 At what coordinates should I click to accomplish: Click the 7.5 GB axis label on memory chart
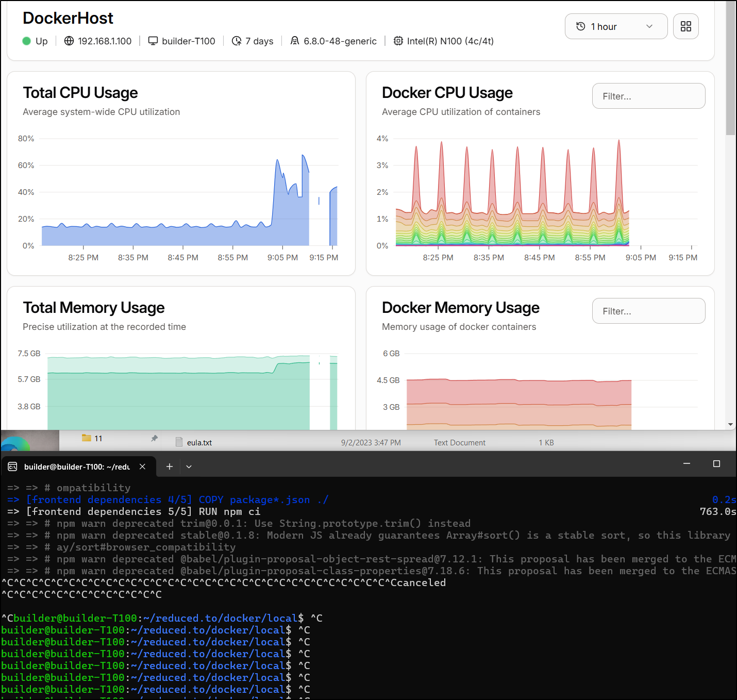29,354
